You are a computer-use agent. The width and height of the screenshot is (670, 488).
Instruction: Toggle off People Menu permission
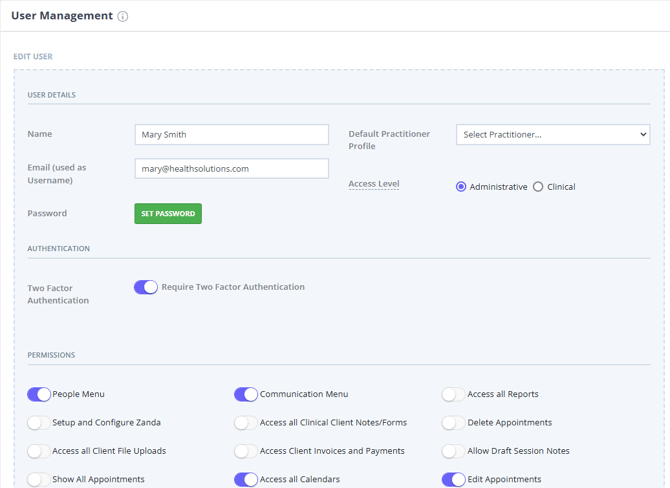[39, 395]
